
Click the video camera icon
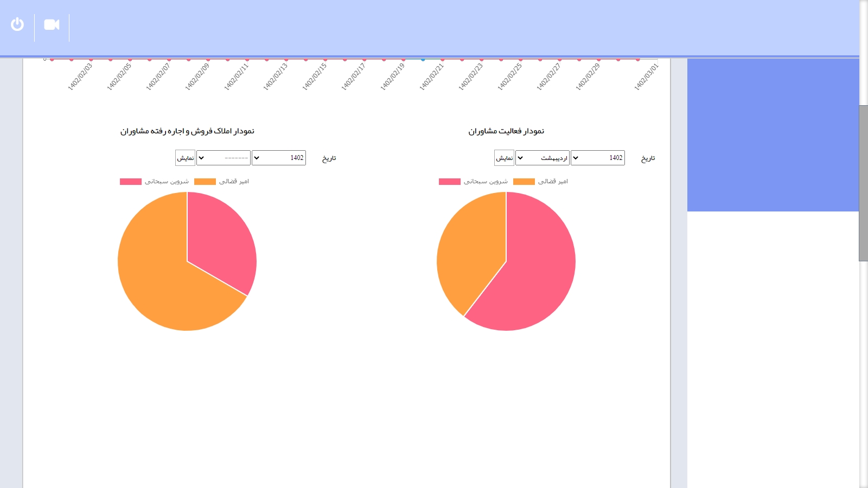click(52, 25)
